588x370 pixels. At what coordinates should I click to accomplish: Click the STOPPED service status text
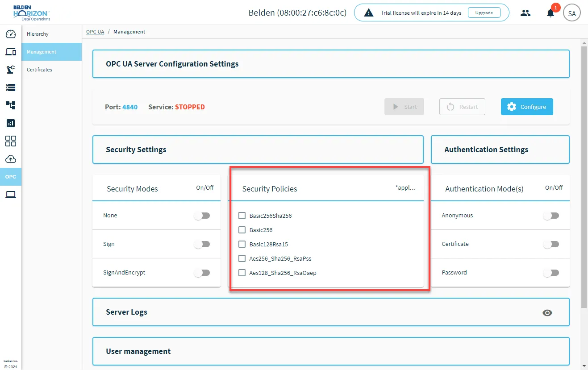click(x=190, y=107)
